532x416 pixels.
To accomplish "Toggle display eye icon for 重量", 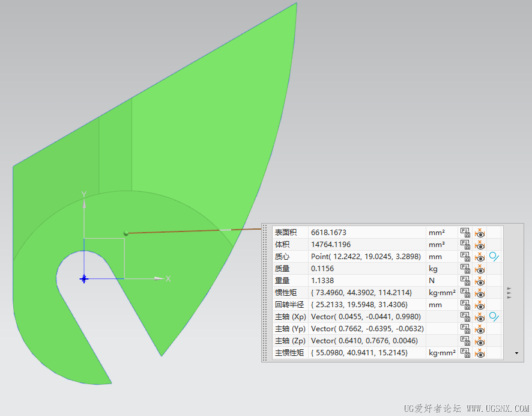I will pyautogui.click(x=480, y=281).
